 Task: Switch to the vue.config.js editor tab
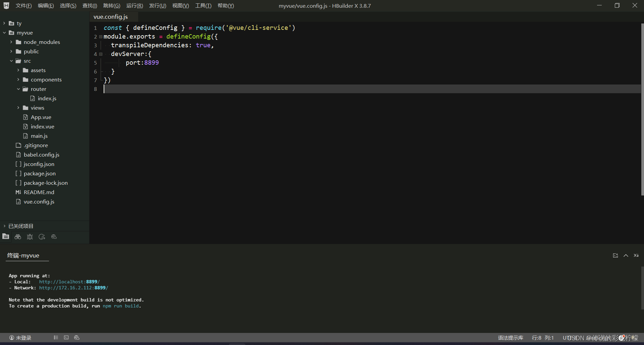pyautogui.click(x=111, y=16)
